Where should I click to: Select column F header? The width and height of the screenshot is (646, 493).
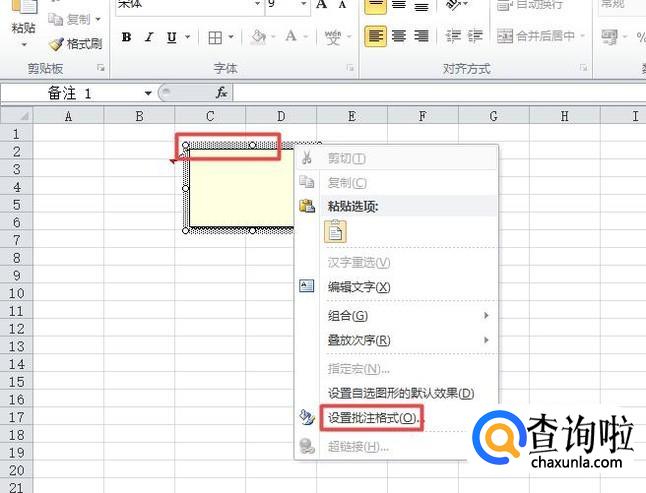click(423, 116)
